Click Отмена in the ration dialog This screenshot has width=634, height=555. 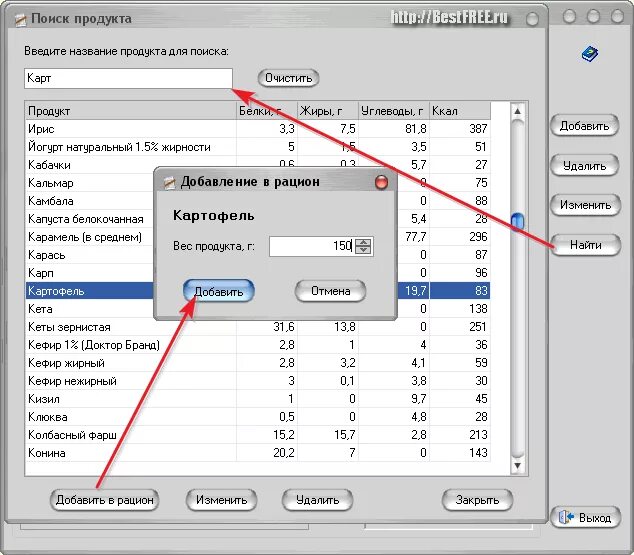coord(330,291)
